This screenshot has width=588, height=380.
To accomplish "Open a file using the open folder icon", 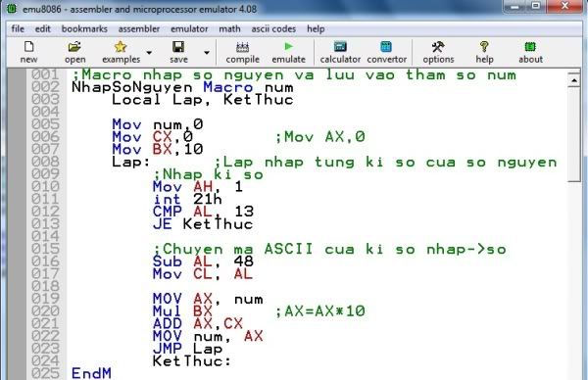I will click(74, 52).
